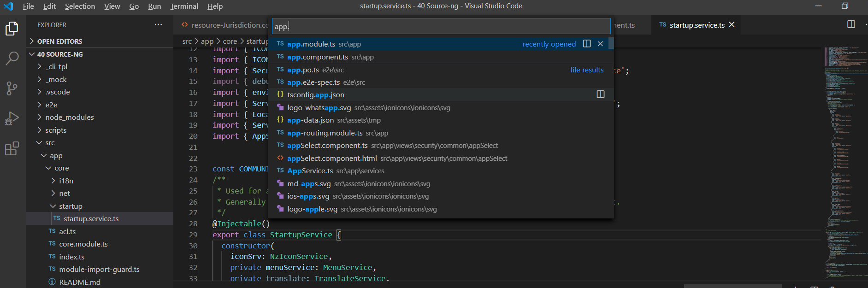Image resolution: width=868 pixels, height=288 pixels.
Task: Open the Terminal menu
Action: coord(184,6)
